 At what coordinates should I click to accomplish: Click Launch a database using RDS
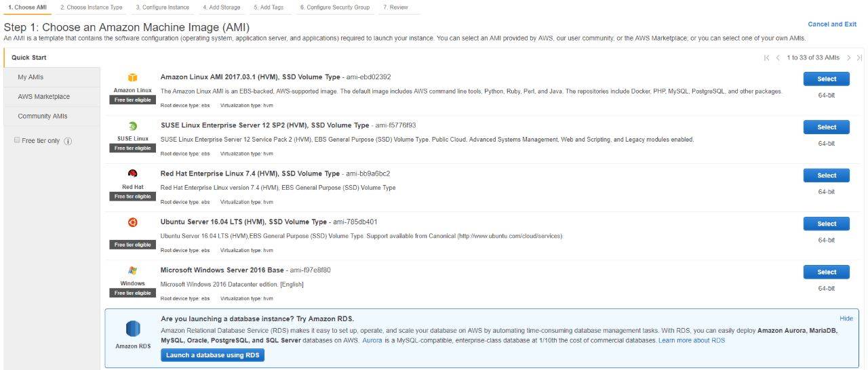[x=212, y=355]
